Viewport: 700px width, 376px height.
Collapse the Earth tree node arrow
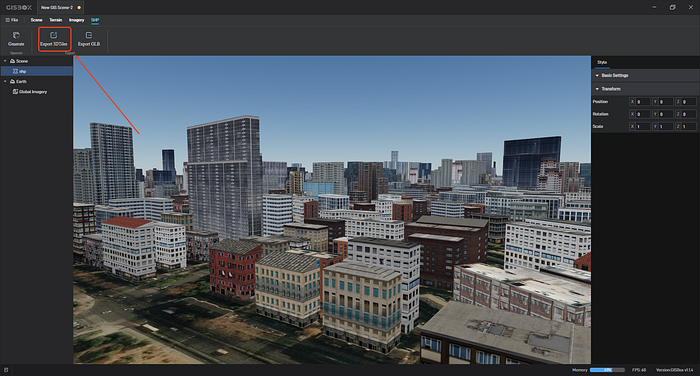[5, 82]
